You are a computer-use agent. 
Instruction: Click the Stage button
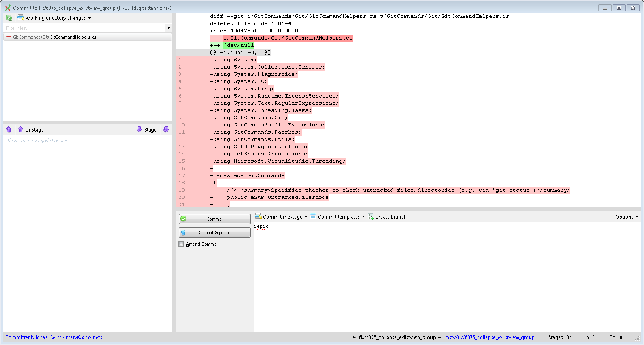point(146,129)
